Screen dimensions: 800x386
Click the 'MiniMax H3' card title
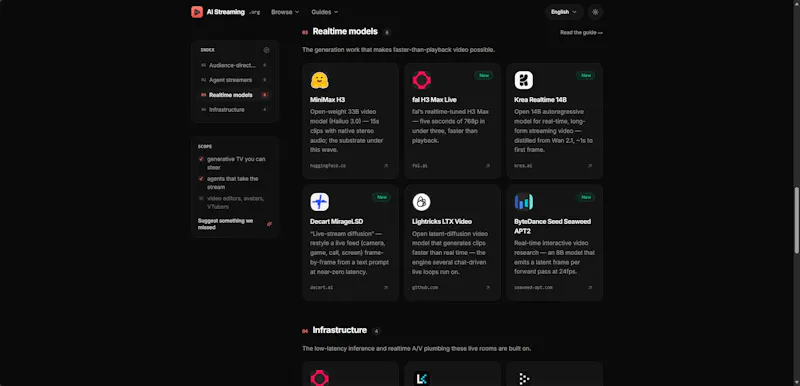(328, 100)
